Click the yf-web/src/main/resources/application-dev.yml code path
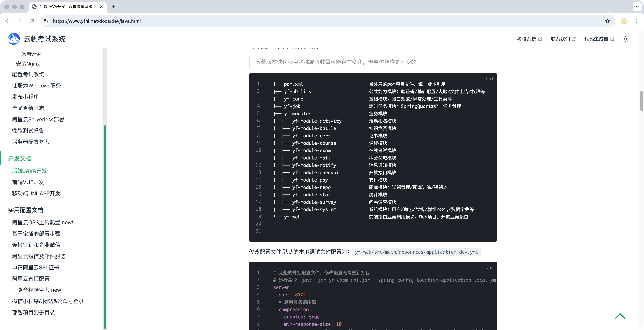 (x=416, y=252)
